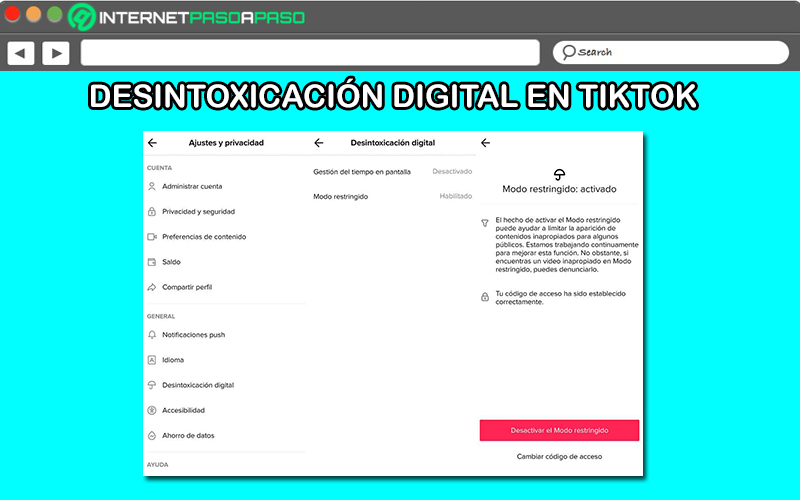
Task: Click the browser forward arrow button
Action: pos(56,53)
